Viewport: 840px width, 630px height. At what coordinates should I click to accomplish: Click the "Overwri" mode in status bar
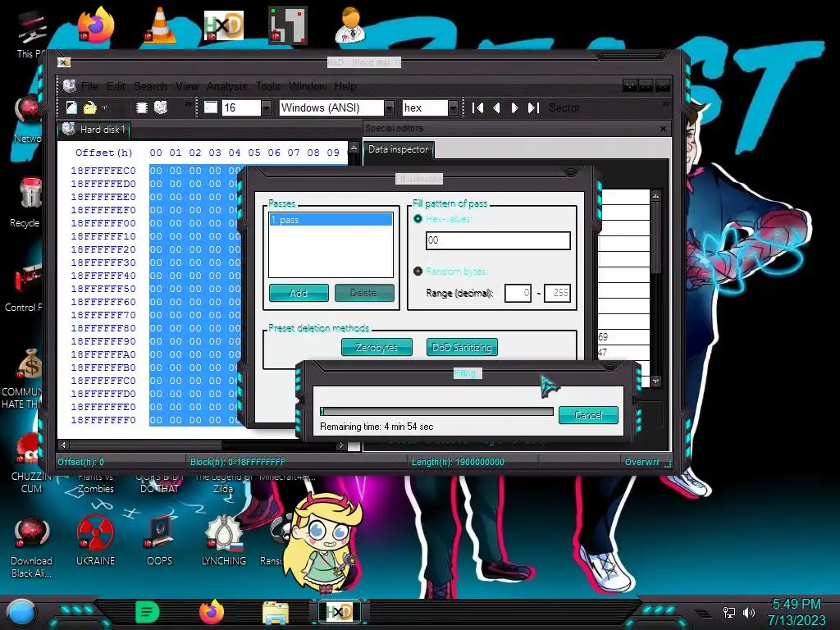pyautogui.click(x=641, y=462)
